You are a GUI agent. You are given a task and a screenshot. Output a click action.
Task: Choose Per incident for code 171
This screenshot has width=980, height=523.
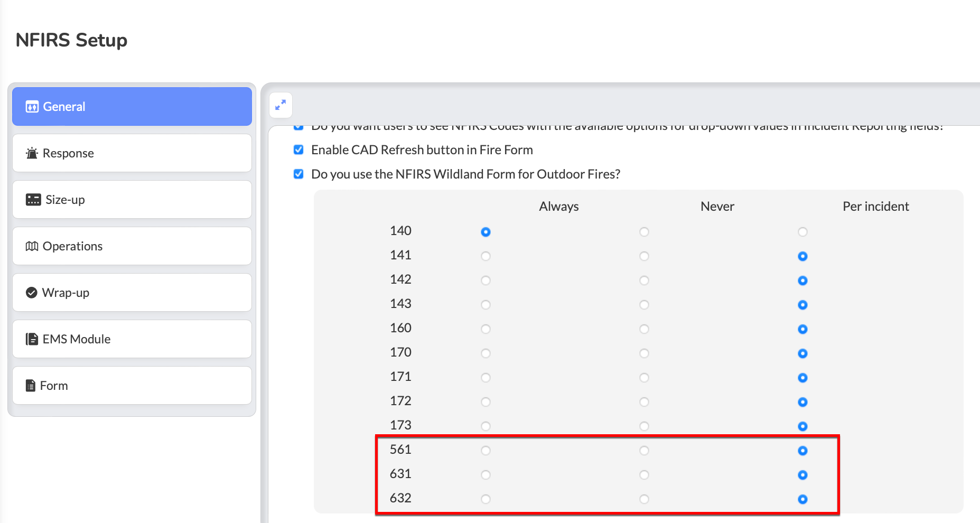[802, 378]
